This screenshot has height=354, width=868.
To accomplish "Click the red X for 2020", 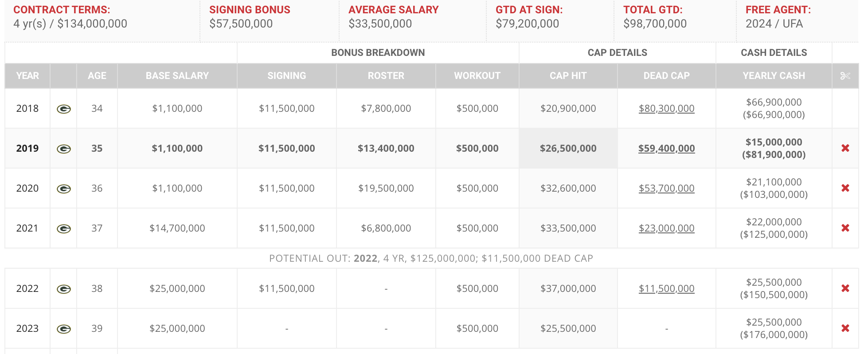I will point(845,188).
